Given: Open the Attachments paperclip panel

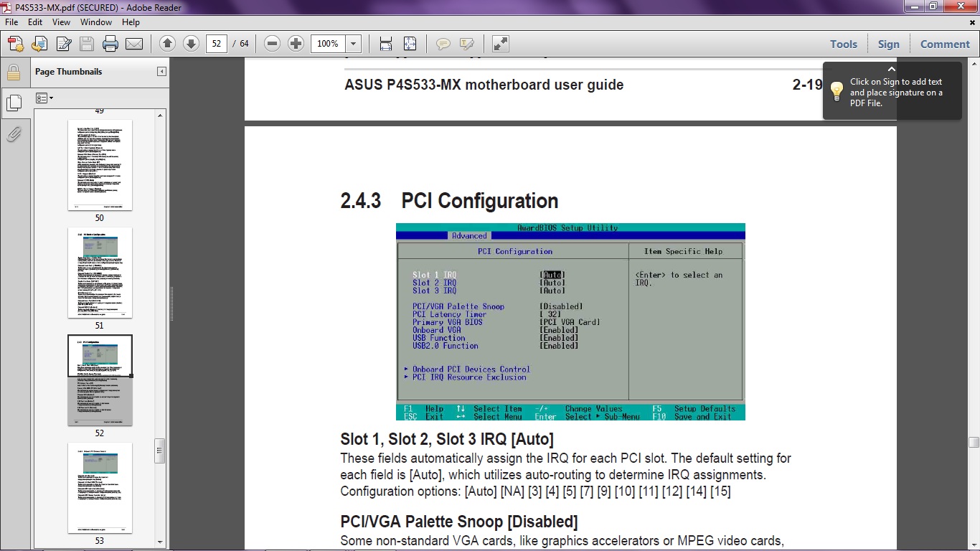Looking at the screenshot, I should coord(13,134).
